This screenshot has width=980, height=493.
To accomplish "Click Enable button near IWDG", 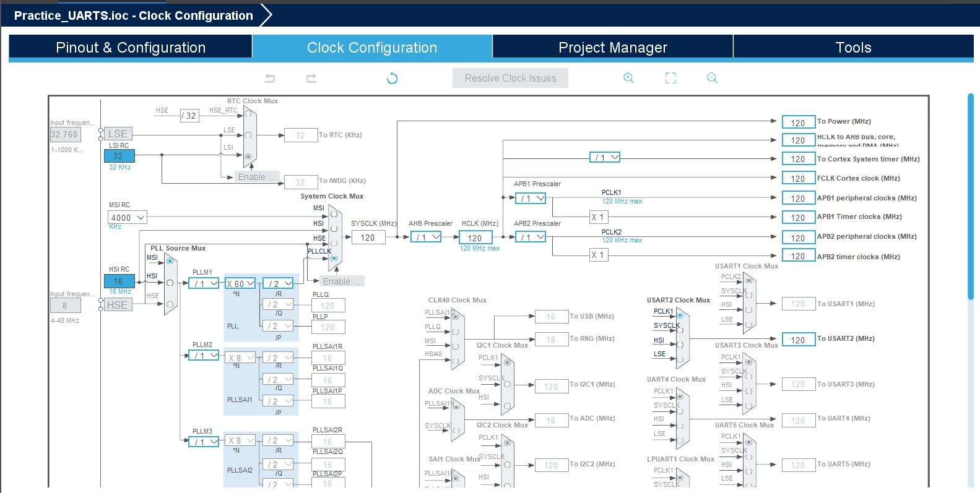I will (257, 177).
